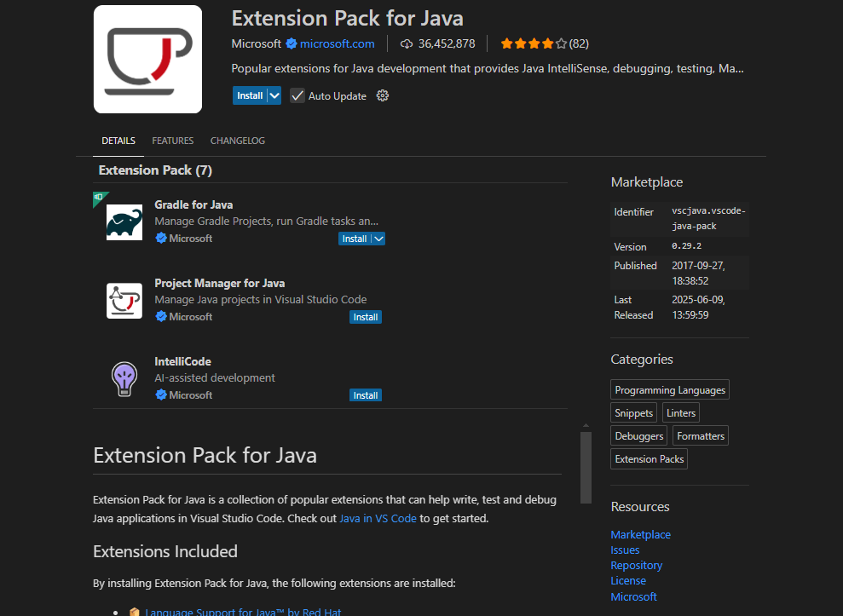Click the Gradle for Java elephant icon
843x616 pixels.
tap(124, 222)
